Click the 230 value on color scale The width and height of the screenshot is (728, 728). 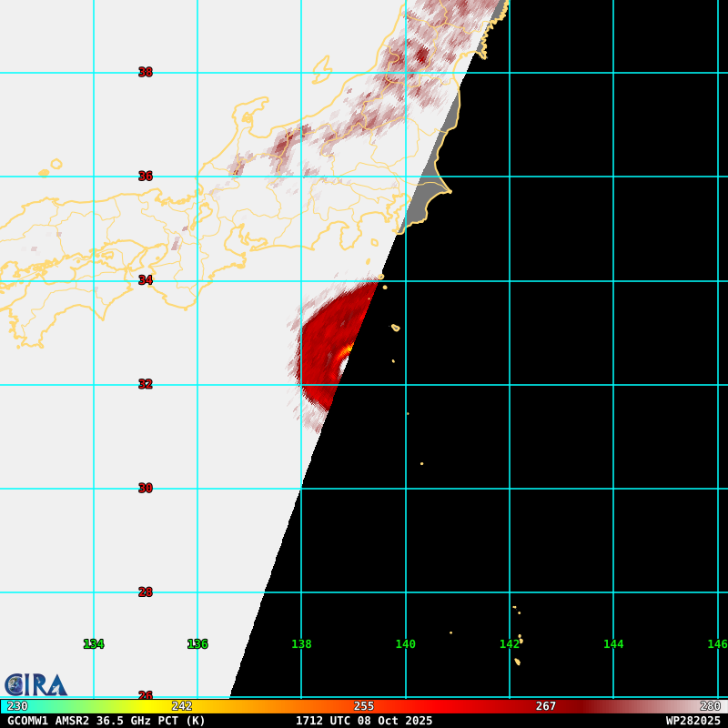17,706
